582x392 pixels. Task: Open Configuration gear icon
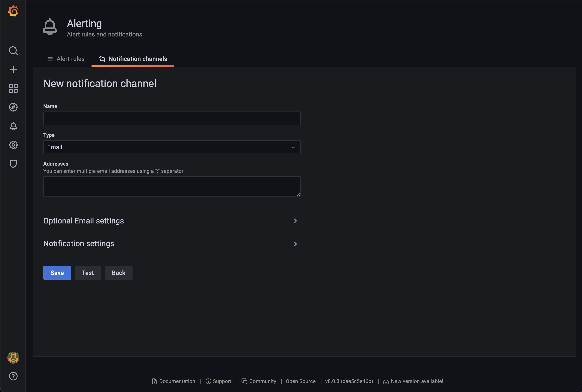13,145
